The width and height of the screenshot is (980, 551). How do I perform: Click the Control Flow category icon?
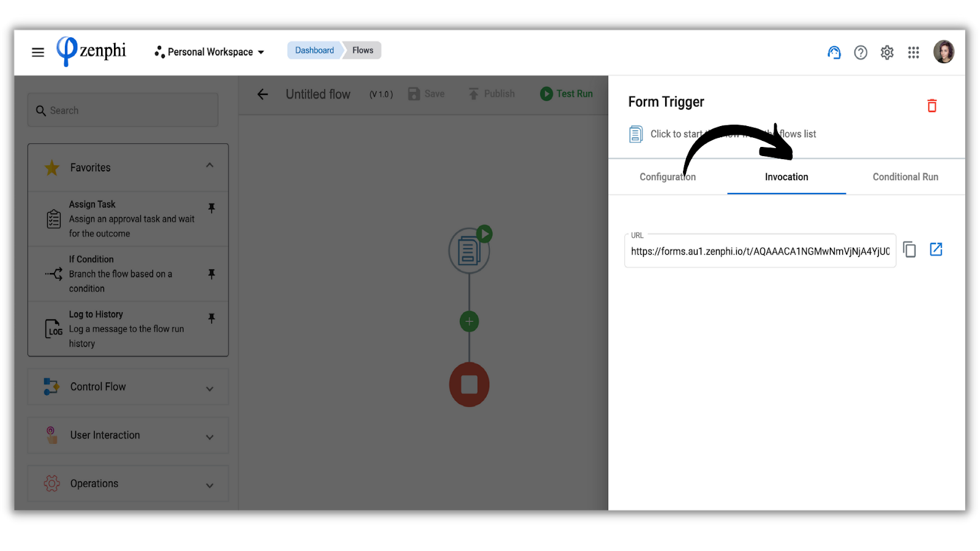(51, 387)
